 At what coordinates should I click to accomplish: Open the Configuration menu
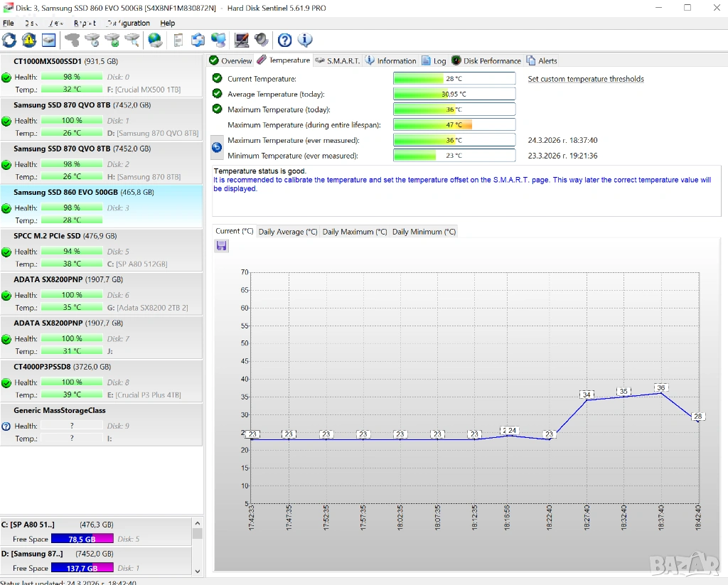(128, 23)
